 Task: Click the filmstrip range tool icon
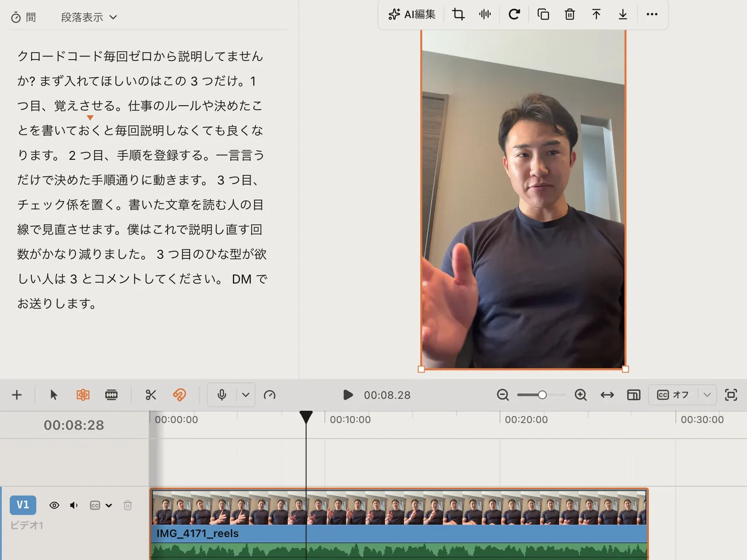pos(111,395)
